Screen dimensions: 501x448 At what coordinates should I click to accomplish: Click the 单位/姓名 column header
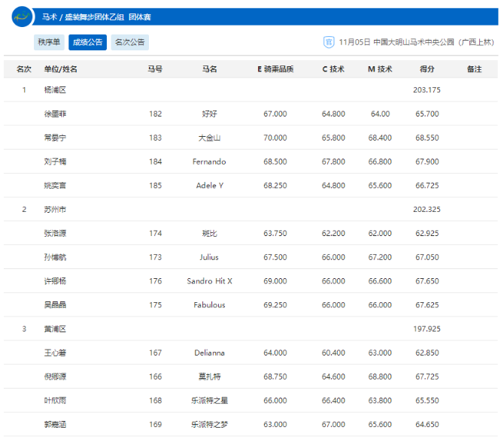[61, 69]
